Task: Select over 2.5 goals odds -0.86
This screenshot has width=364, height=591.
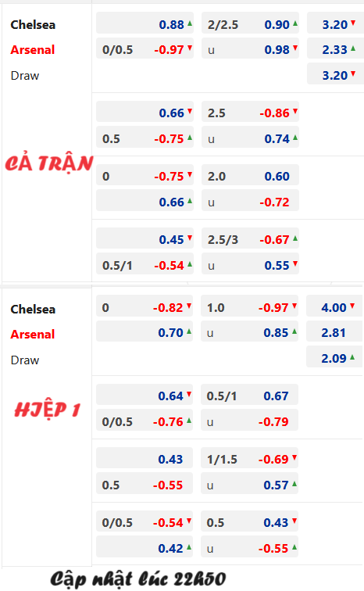Action: click(250, 113)
